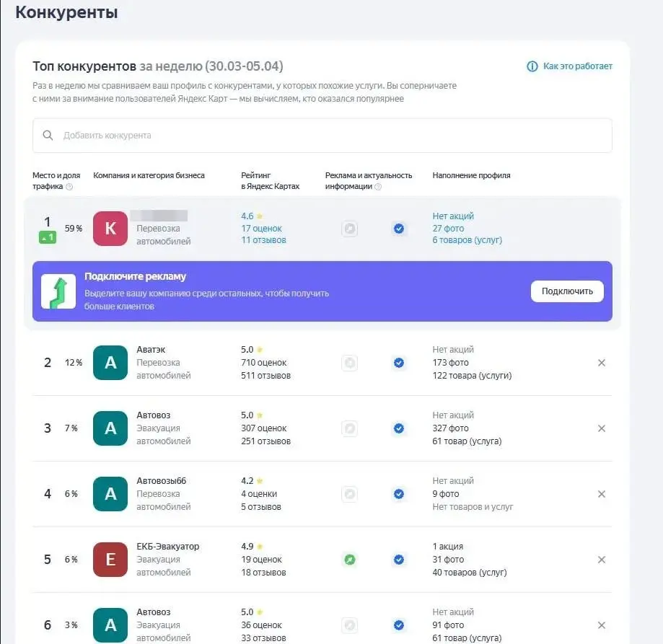Click help icon next to 'Место и доля трафика'
663x644 pixels.
pos(69,186)
